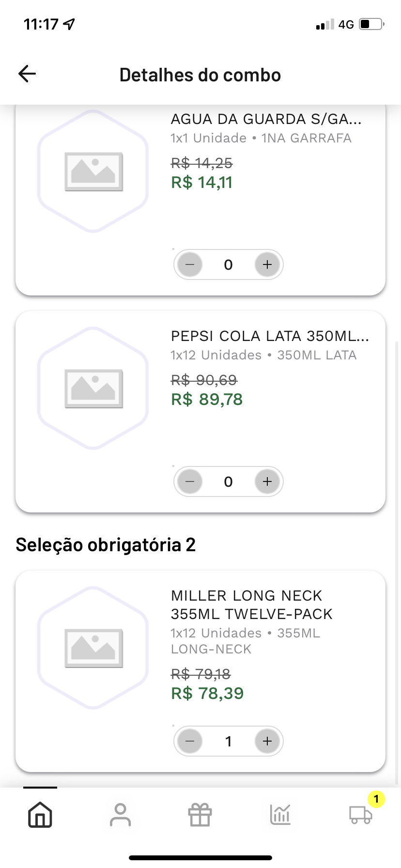Tap the AGUA DA GUARDA product name
The width and height of the screenshot is (401, 868).
(x=266, y=119)
